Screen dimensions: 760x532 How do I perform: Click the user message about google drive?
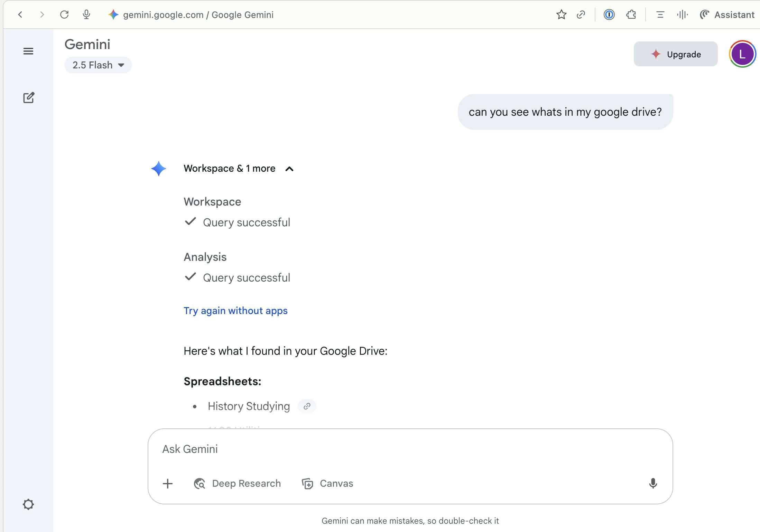pyautogui.click(x=565, y=112)
